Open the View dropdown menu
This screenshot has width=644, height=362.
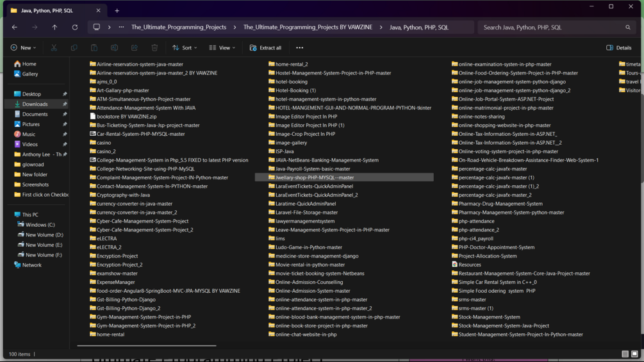coord(222,47)
